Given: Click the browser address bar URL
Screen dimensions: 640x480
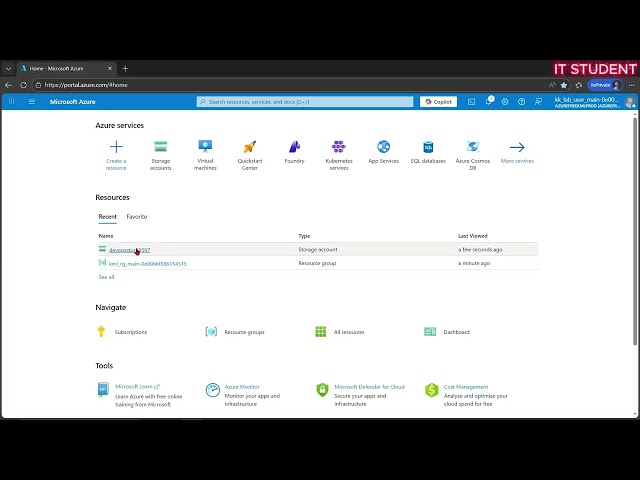Looking at the screenshot, I should tap(86, 85).
